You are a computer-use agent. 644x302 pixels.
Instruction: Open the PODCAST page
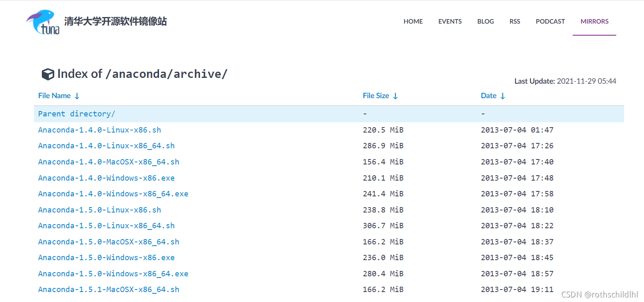click(x=550, y=22)
